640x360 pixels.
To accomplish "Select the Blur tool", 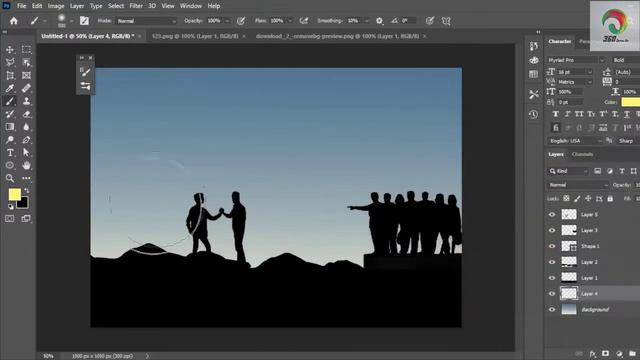I will [x=26, y=127].
